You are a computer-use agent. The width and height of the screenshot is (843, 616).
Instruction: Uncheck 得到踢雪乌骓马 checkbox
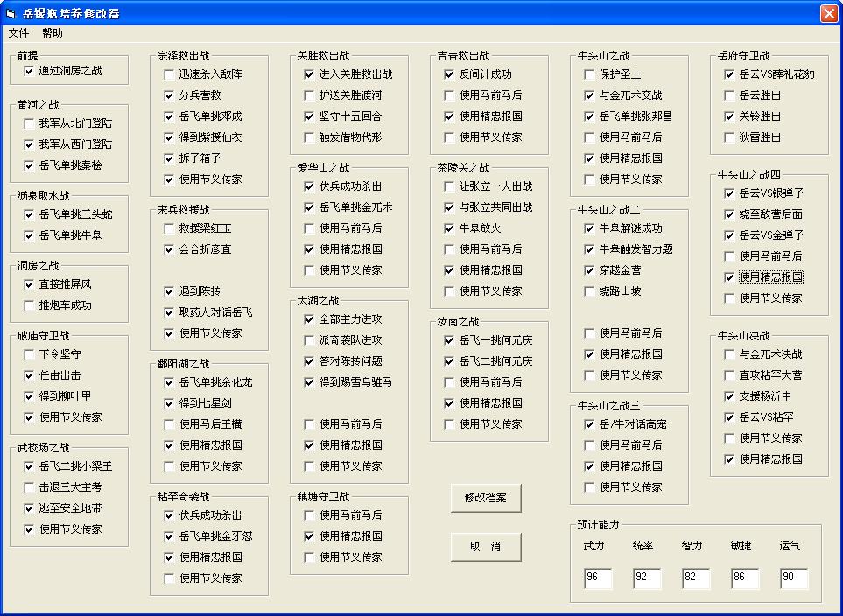[x=309, y=382]
